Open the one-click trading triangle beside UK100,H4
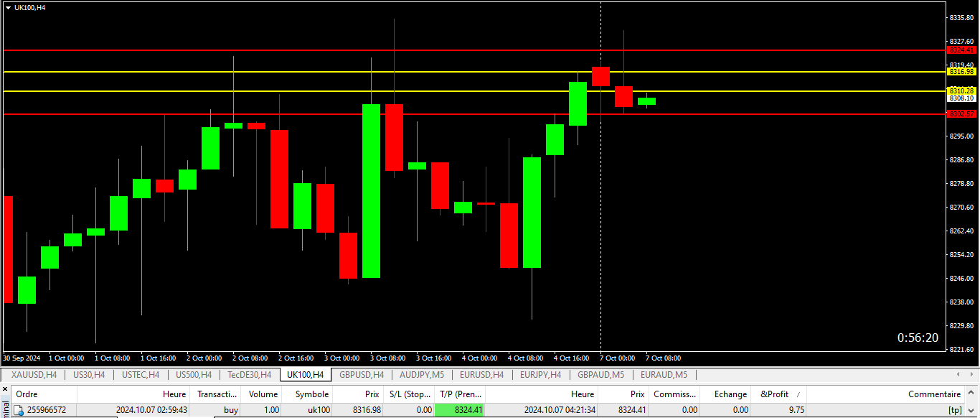This screenshot has width=980, height=418. [8, 7]
